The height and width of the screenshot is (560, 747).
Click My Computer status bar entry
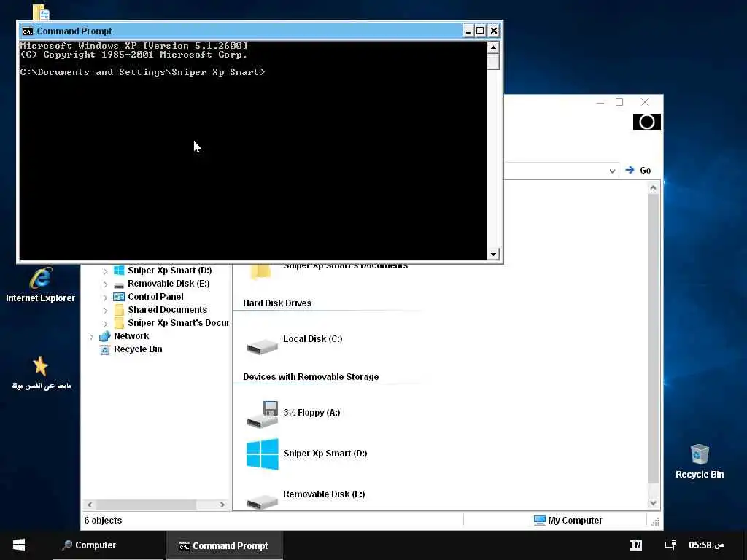pos(568,520)
